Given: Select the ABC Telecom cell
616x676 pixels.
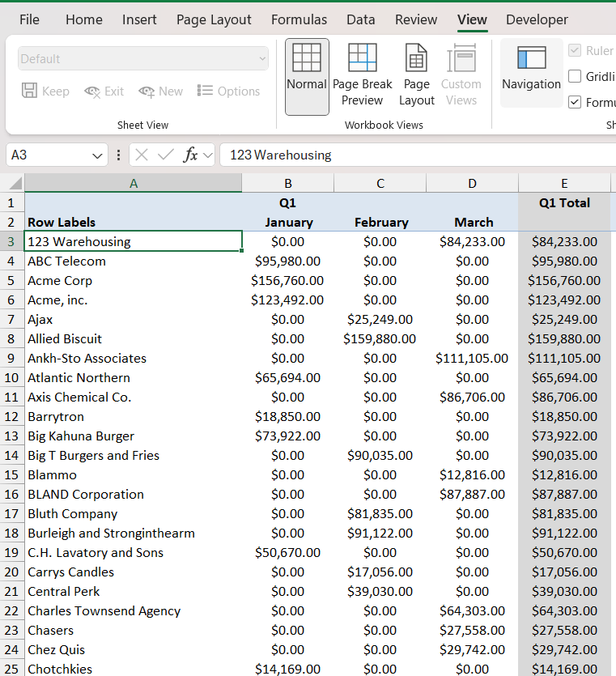Looking at the screenshot, I should [134, 261].
